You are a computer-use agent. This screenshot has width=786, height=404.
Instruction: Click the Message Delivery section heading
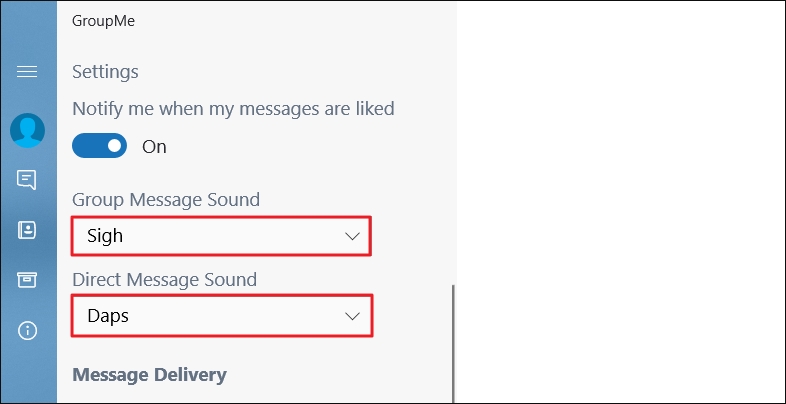pyautogui.click(x=149, y=375)
